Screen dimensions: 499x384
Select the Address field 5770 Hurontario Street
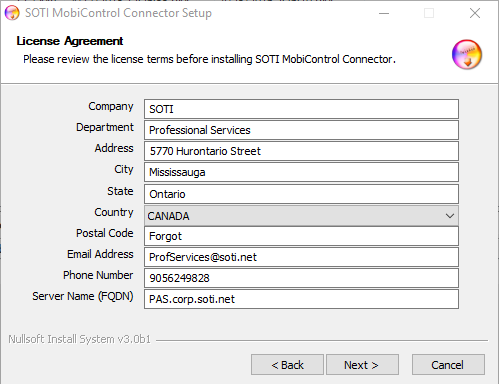pyautogui.click(x=301, y=151)
